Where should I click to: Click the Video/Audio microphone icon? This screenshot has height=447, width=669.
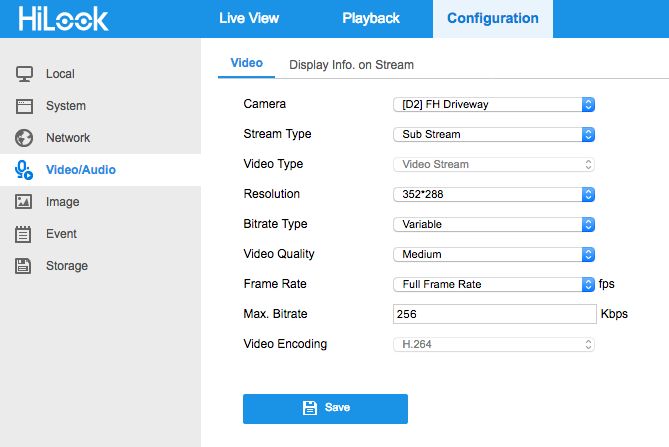tap(25, 170)
